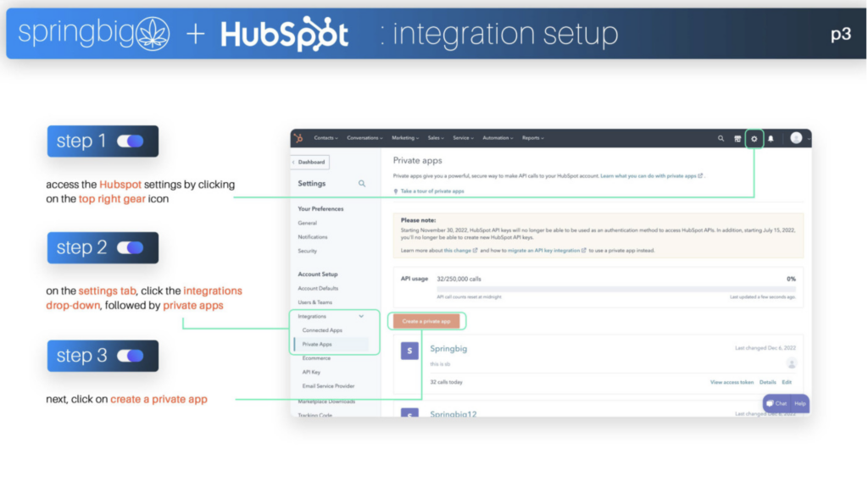The image size is (868, 487).
Task: Click the Chat widget button
Action: (776, 403)
